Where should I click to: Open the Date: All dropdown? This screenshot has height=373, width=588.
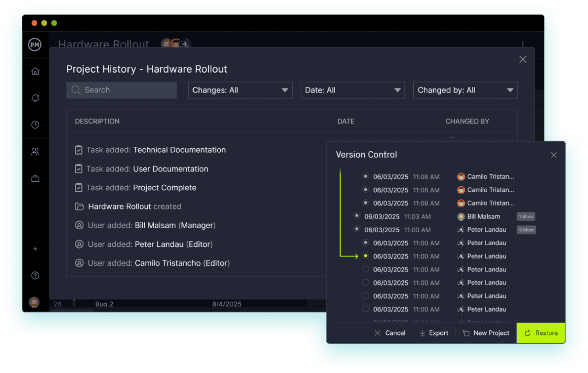click(352, 90)
